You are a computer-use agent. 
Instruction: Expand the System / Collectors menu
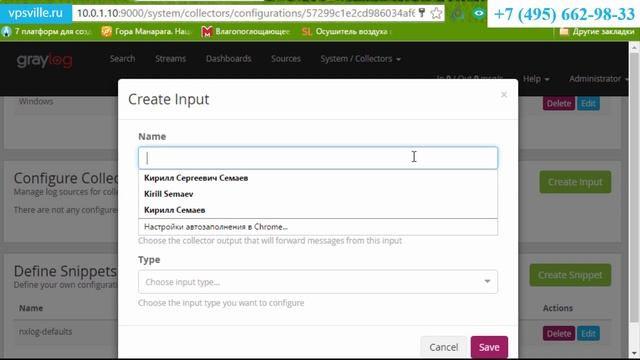click(360, 59)
